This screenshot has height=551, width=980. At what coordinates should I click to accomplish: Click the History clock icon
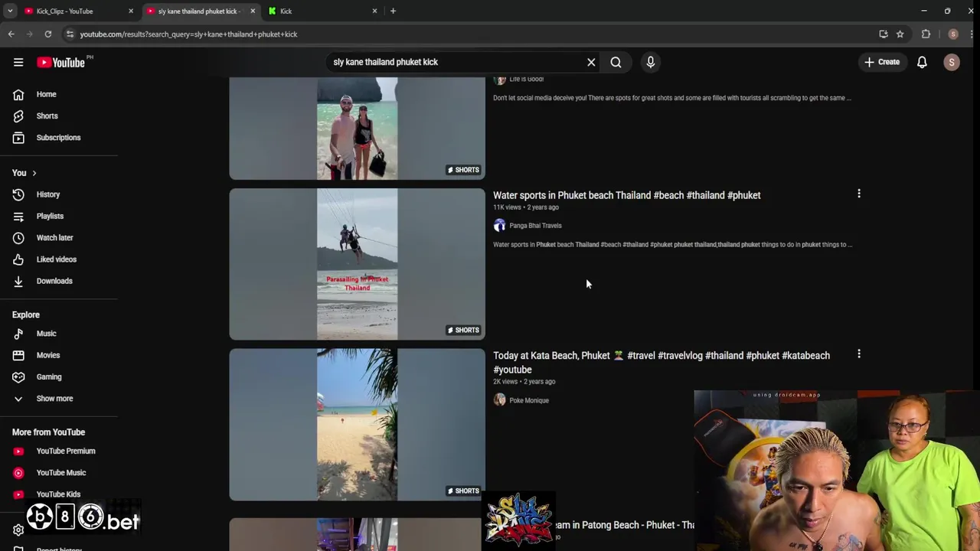coord(18,194)
